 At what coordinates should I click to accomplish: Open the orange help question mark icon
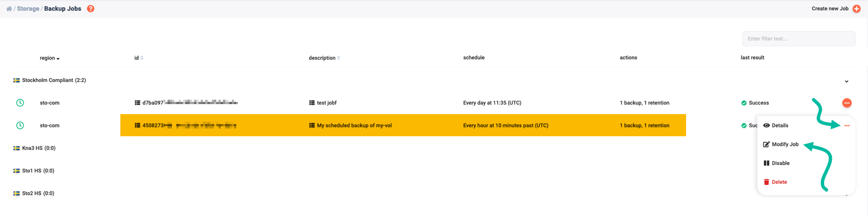(91, 9)
